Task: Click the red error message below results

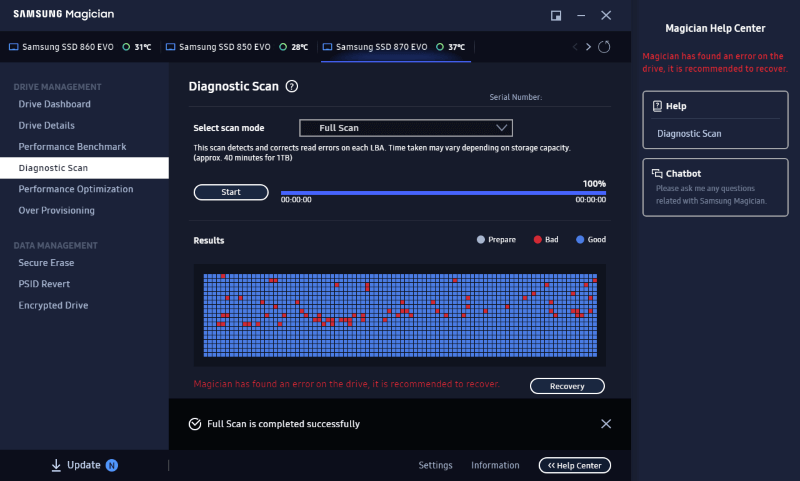Action: (x=346, y=384)
